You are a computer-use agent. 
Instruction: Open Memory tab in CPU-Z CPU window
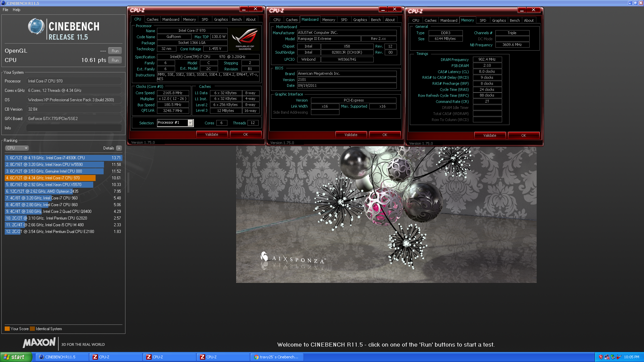(189, 19)
